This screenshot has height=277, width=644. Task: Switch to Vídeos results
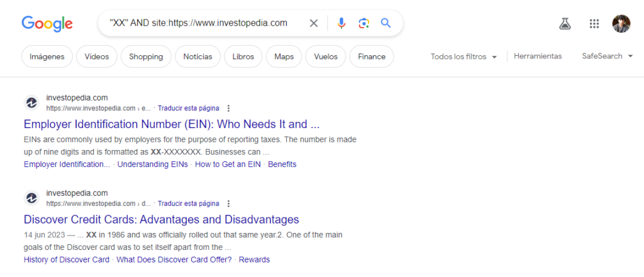[96, 57]
